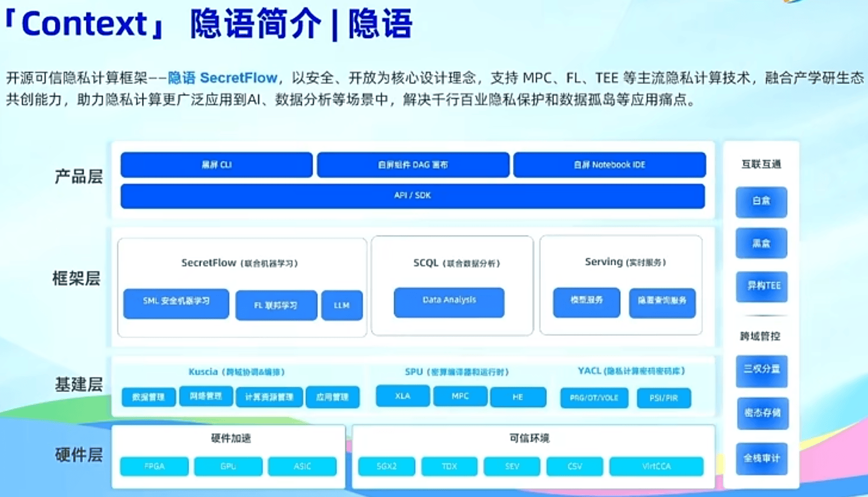Select the VirtCCA block
The image size is (868, 497).
[657, 466]
